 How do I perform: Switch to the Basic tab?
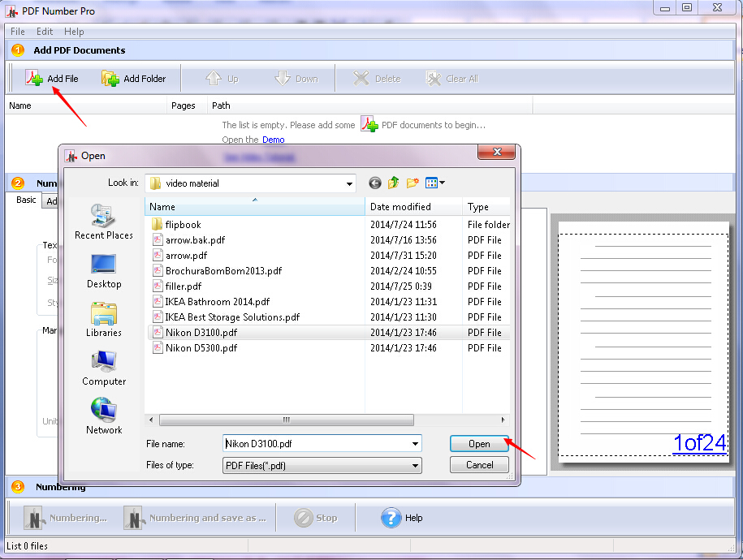25,200
